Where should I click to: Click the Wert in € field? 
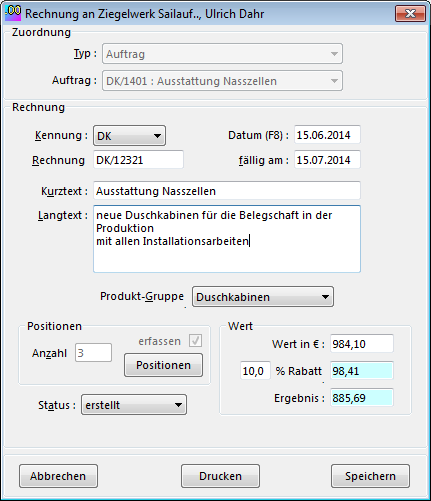point(362,343)
